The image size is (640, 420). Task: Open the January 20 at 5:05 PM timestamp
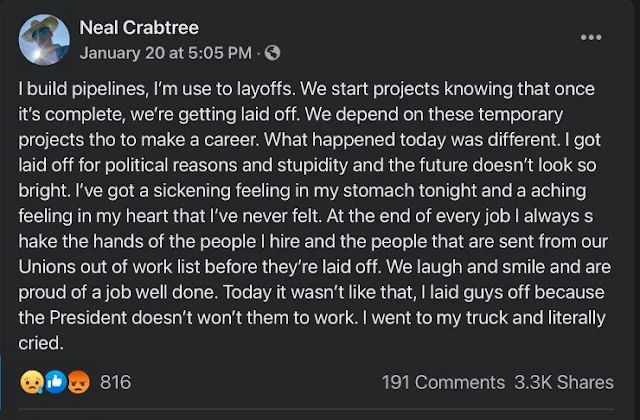(x=163, y=52)
